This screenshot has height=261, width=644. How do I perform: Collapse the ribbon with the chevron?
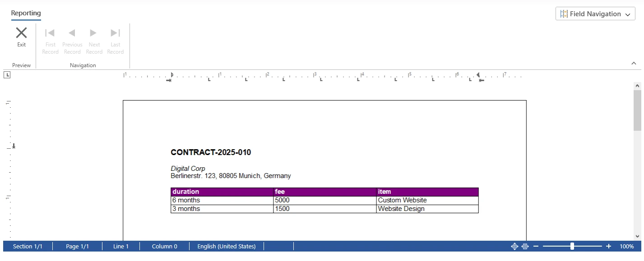[x=634, y=64]
